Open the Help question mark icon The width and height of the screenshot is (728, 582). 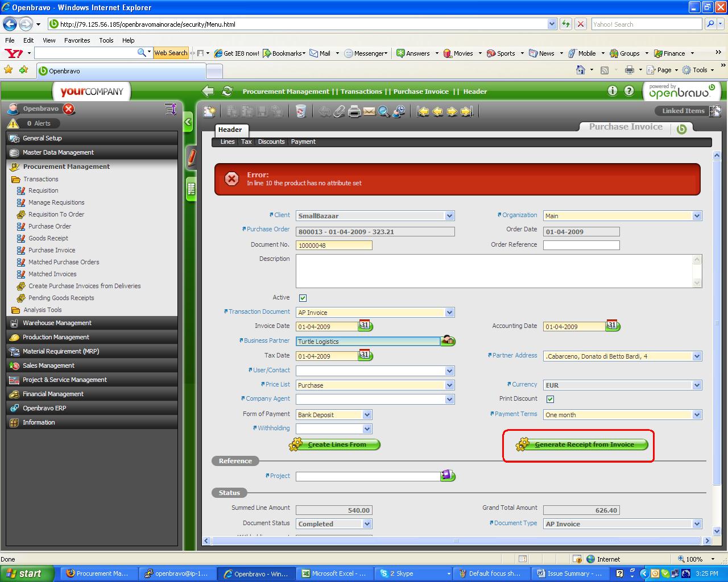(x=629, y=90)
